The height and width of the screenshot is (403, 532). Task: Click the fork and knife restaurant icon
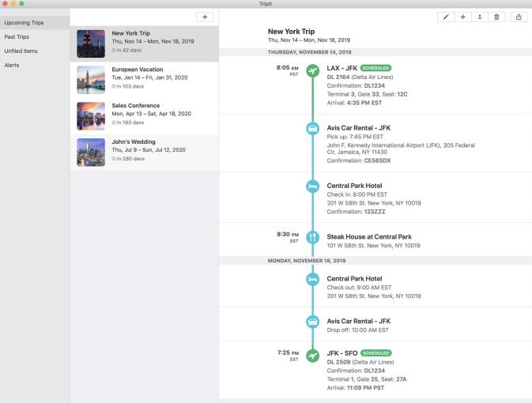[x=312, y=237]
